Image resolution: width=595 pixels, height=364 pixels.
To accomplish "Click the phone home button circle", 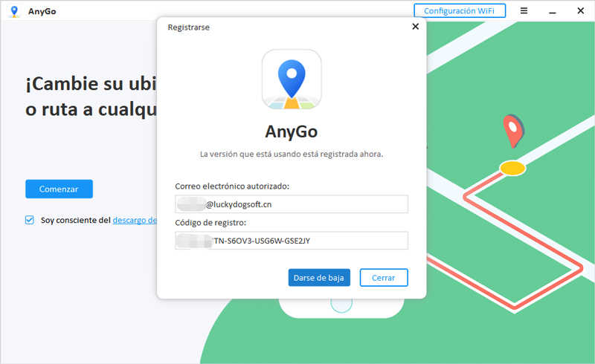I will (x=341, y=303).
